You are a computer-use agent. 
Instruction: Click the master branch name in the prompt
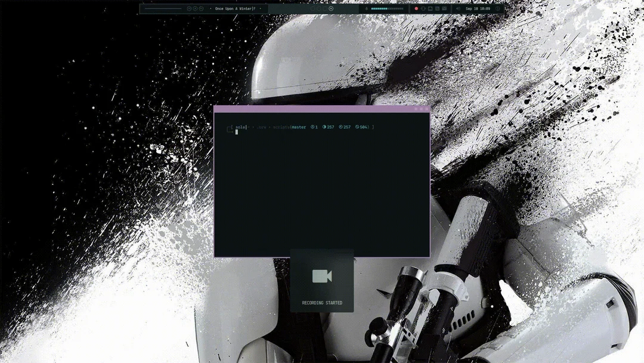coord(298,127)
